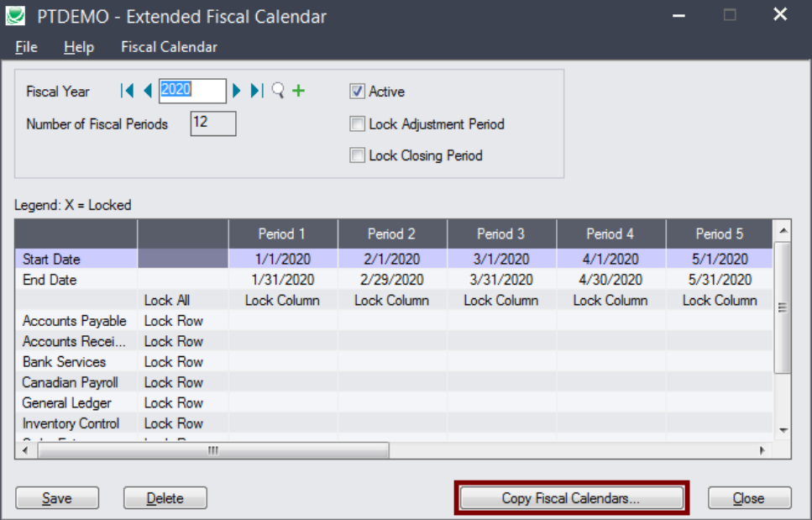Jump to first fiscal year record
This screenshot has width=812, height=520.
click(x=128, y=92)
